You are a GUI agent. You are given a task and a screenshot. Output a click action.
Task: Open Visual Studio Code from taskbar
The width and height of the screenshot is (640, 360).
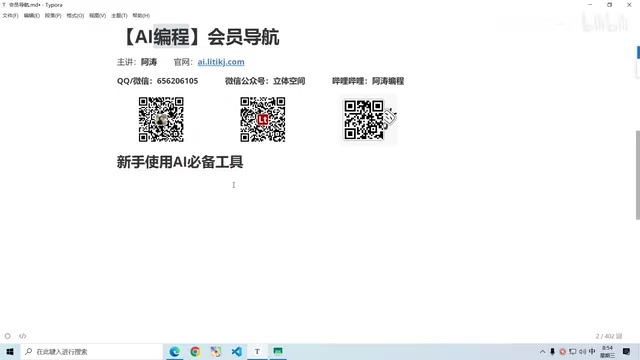click(236, 351)
